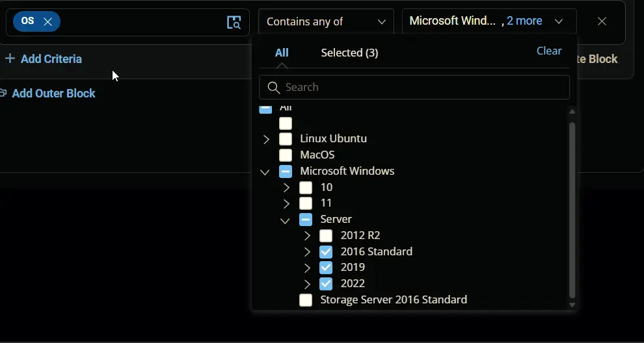Open the field browser search icon

(x=234, y=22)
